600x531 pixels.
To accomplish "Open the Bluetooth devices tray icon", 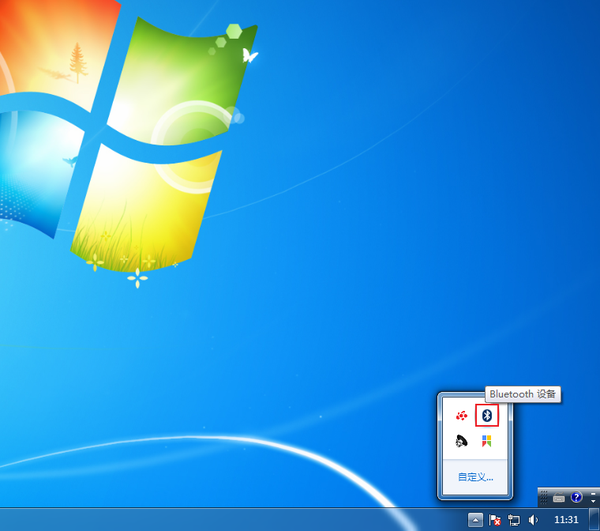I will 487,415.
